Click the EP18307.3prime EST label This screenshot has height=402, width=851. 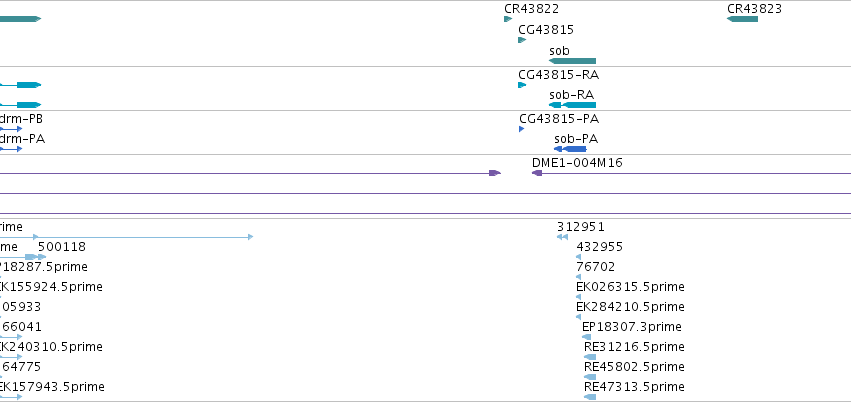(632, 327)
